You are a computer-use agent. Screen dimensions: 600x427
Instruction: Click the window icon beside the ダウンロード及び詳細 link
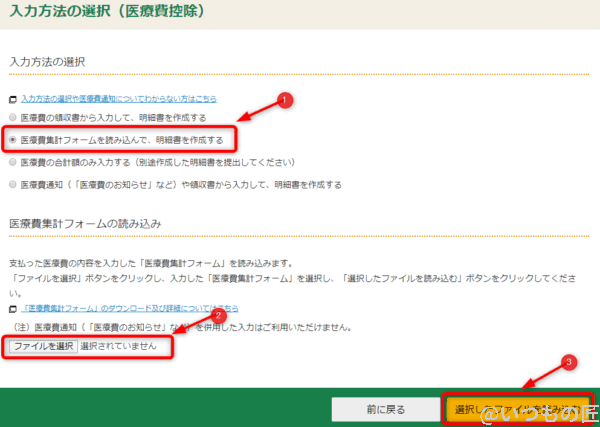(13, 309)
